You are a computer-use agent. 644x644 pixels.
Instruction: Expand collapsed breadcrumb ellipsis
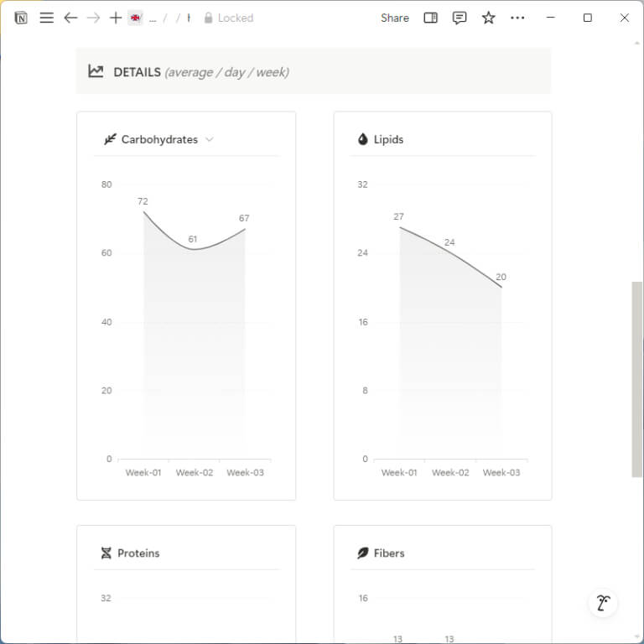153,18
